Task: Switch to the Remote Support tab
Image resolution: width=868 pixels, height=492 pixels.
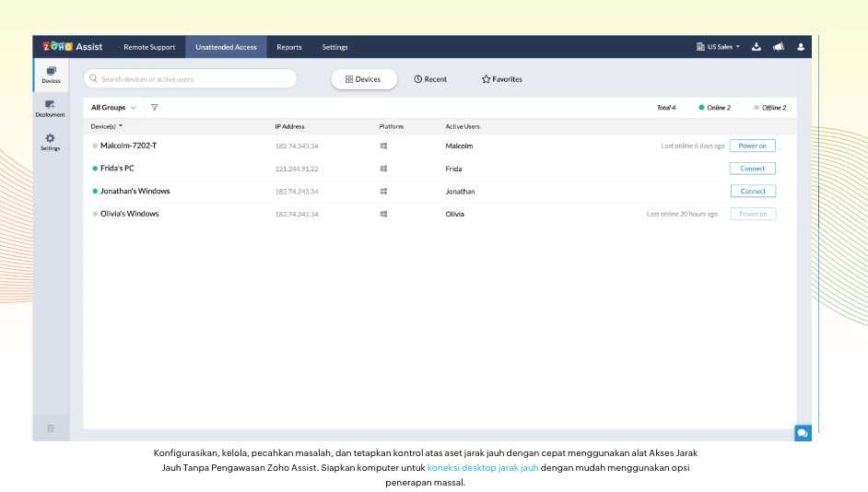Action: (x=149, y=47)
